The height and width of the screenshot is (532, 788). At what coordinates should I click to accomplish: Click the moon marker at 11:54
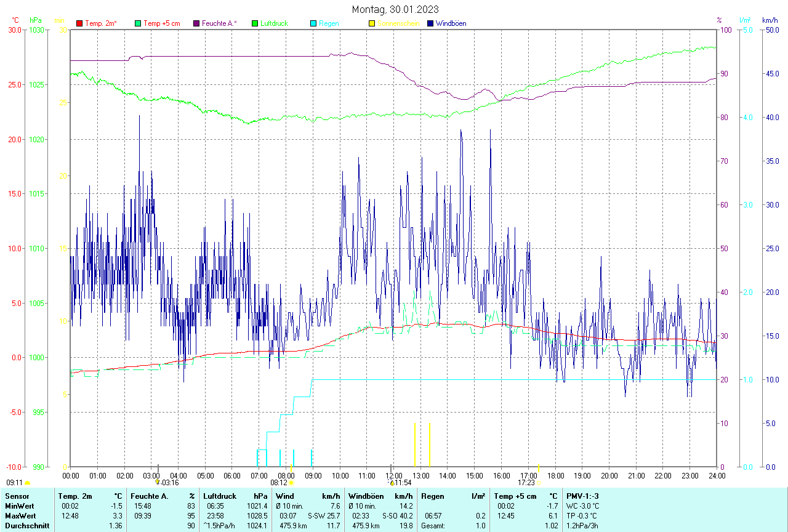[392, 483]
